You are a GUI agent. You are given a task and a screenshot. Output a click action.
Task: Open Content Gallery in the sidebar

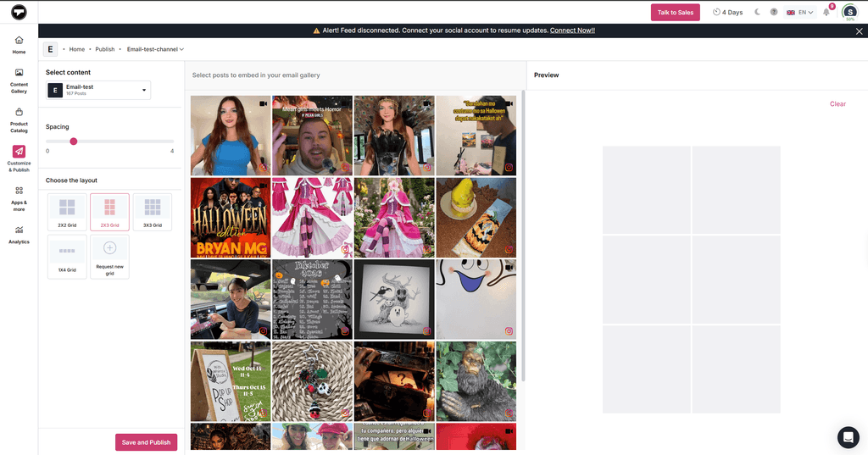point(19,80)
